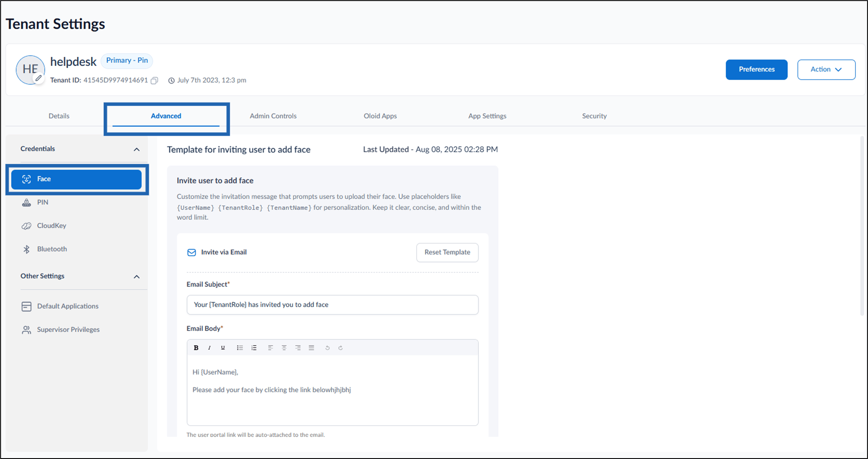Screen dimensions: 868x459
Task: Undo last edit in Email Body editor
Action: coord(327,348)
